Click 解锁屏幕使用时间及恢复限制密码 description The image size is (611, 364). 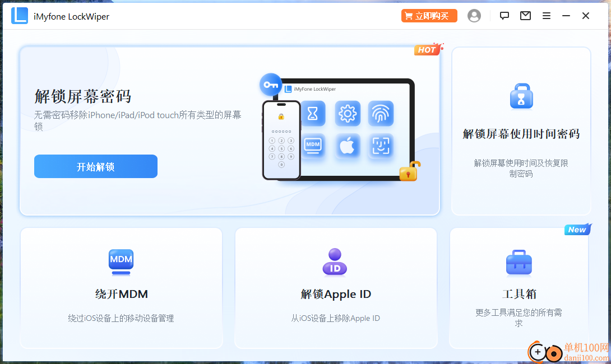pos(521,168)
